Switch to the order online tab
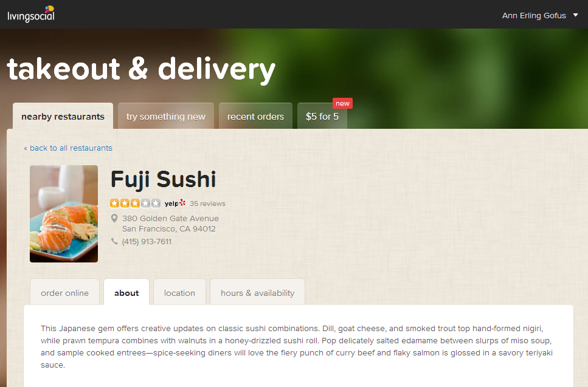Viewport: 588px width, 387px height. click(x=64, y=293)
